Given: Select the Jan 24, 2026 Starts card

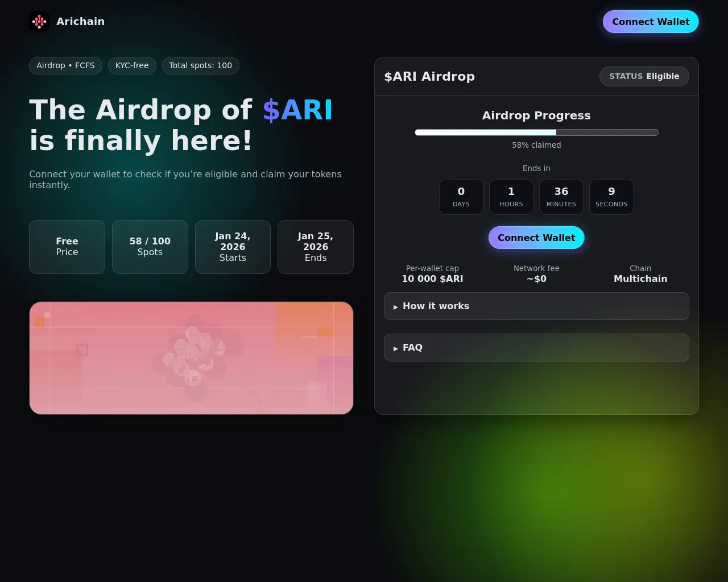Looking at the screenshot, I should (233, 247).
